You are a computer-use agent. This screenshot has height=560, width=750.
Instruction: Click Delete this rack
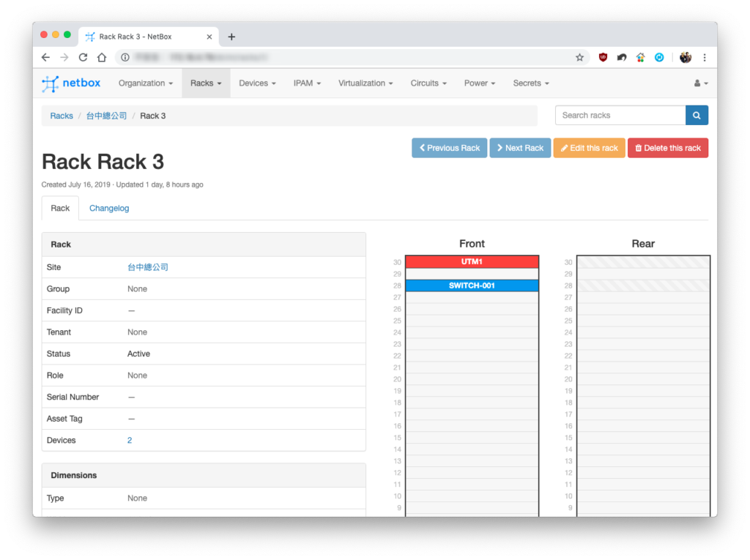tap(668, 149)
